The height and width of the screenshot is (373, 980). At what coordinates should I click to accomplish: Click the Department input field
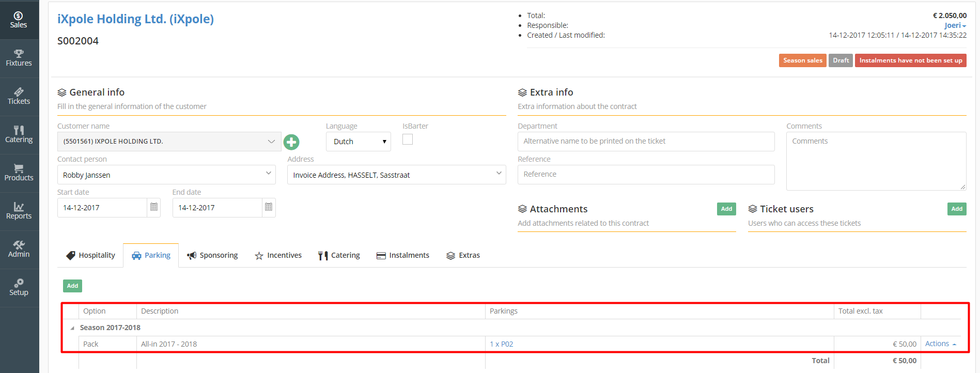[x=646, y=142]
